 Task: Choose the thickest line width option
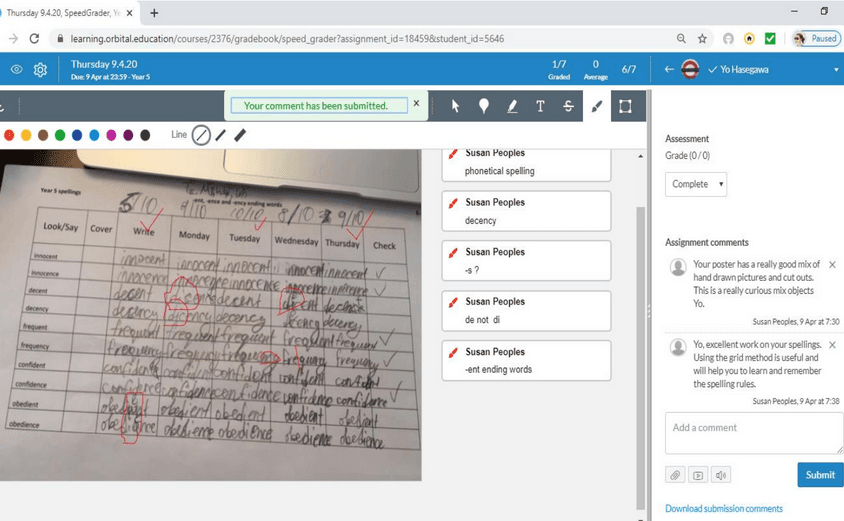pos(240,135)
